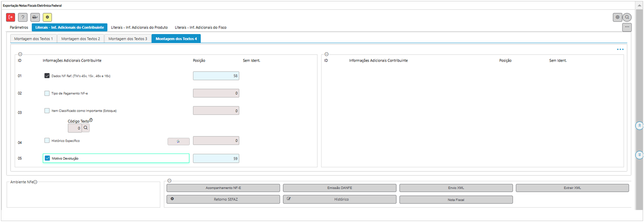The height and width of the screenshot is (222, 644).
Task: Click the printer icon in the toolbar
Action: coord(35,17)
